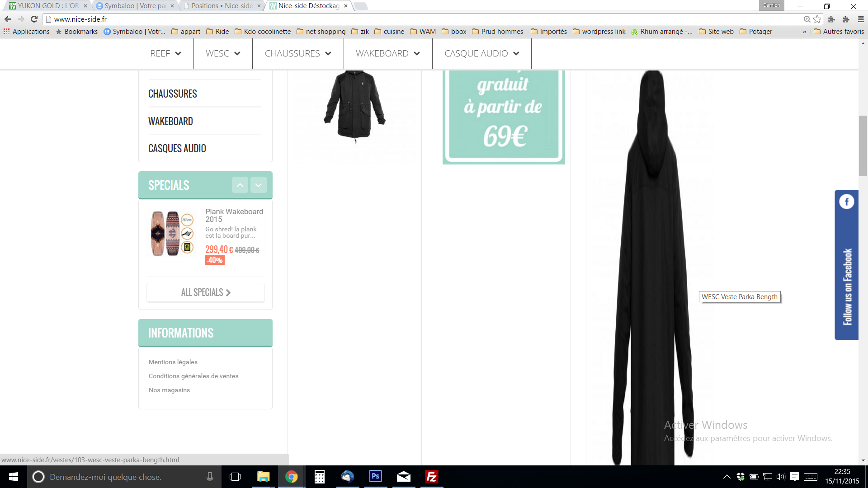Click the Plank Wakeboard product thumbnail
Image resolution: width=868 pixels, height=488 pixels.
click(x=172, y=233)
